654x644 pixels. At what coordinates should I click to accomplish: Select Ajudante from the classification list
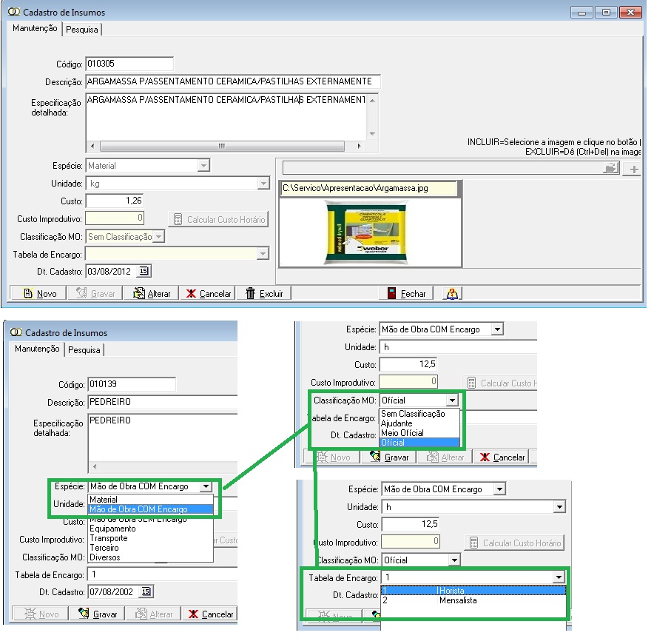397,423
